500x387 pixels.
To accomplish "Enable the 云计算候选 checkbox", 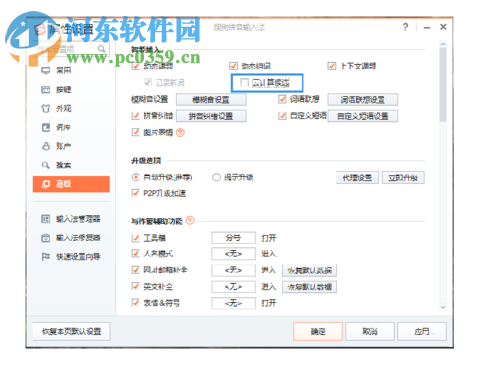I will (x=245, y=82).
